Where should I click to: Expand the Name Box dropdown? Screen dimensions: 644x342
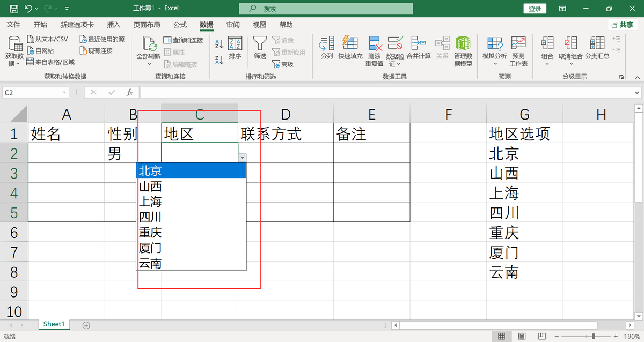pos(64,93)
